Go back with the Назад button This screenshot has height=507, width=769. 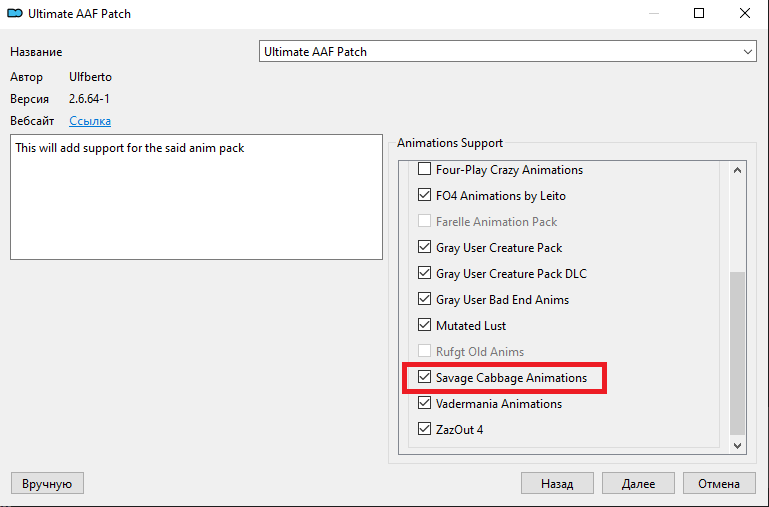click(x=557, y=484)
